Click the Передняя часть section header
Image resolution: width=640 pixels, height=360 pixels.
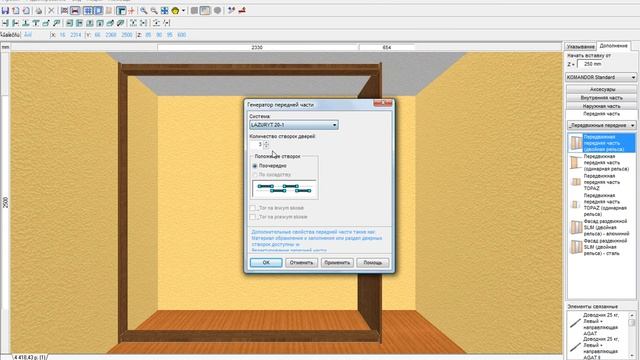(601, 114)
